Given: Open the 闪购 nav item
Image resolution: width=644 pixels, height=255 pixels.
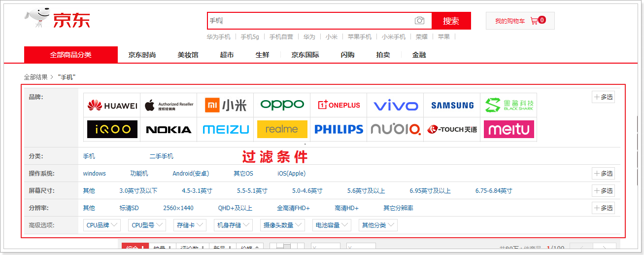Looking at the screenshot, I should [347, 55].
